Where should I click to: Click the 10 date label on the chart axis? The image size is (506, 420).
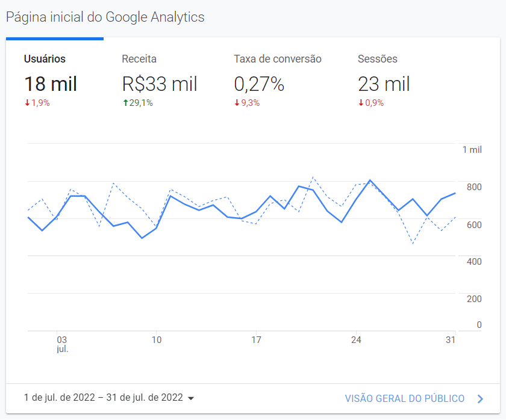pyautogui.click(x=156, y=340)
